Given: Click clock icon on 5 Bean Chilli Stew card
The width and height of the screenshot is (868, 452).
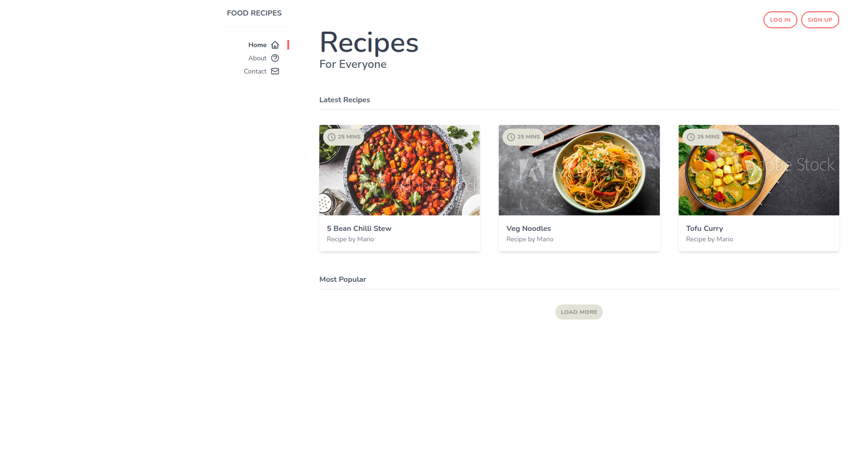Looking at the screenshot, I should coord(332,137).
